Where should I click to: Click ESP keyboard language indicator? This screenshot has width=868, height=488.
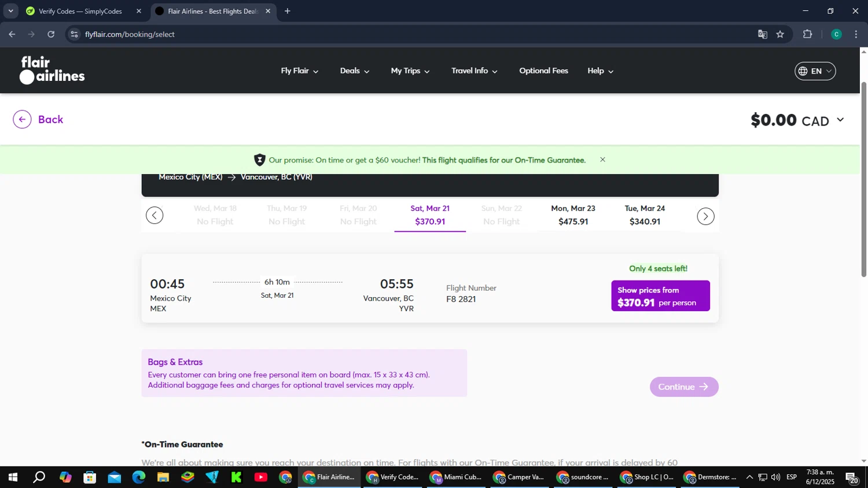(792, 478)
